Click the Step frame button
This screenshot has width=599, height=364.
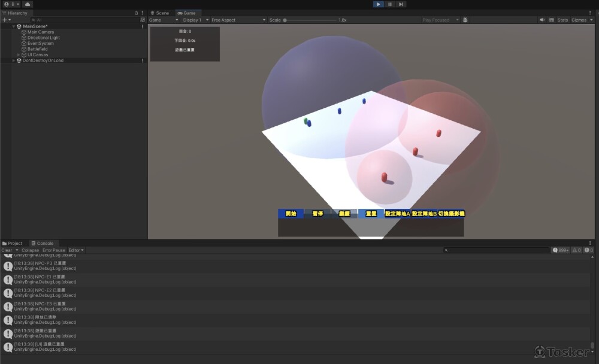[401, 4]
